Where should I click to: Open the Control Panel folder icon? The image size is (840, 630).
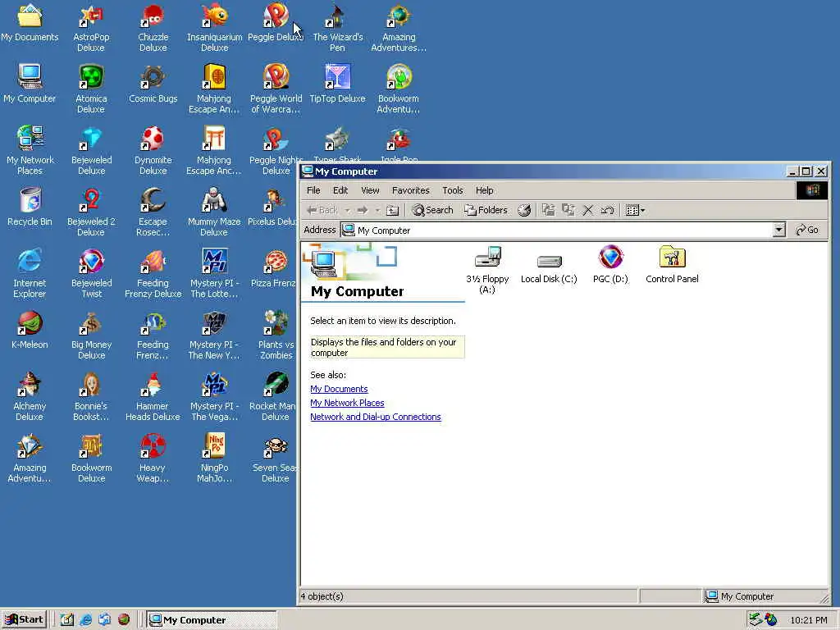(x=673, y=257)
